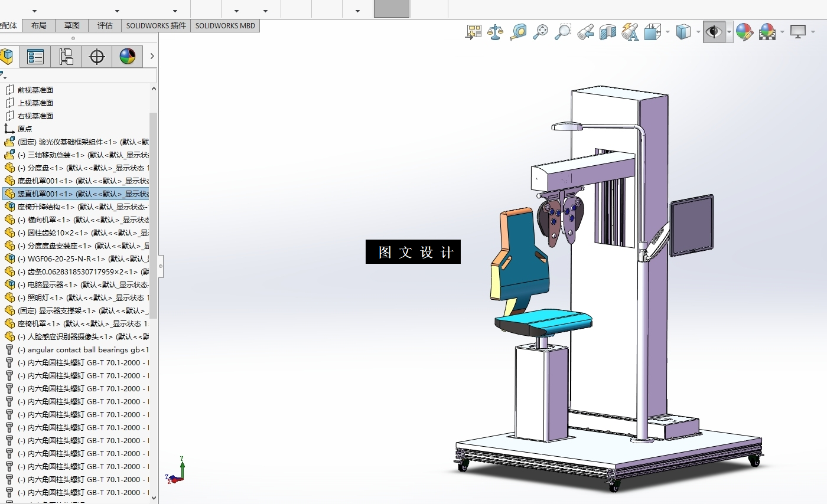Select the 人脸感应识别器摄像头 part
Screen dimensions: 827x504
76,336
